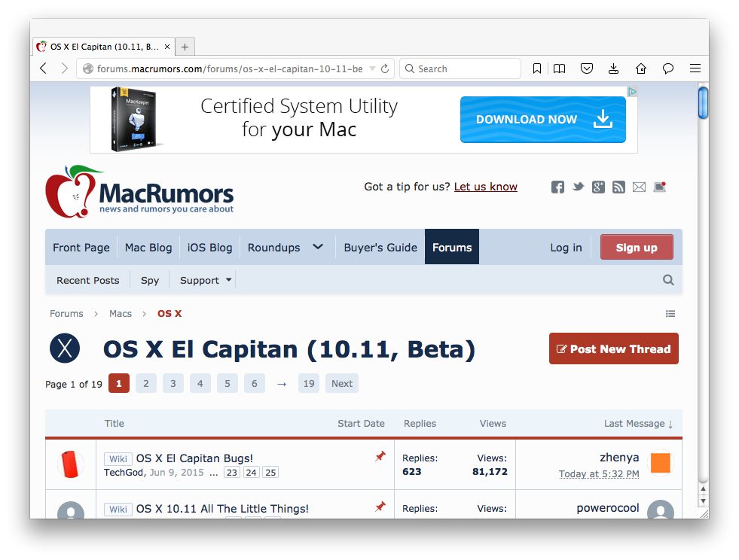Click the pin icon on All The Little Things thread
The height and width of the screenshot is (560, 739).
coord(380,507)
